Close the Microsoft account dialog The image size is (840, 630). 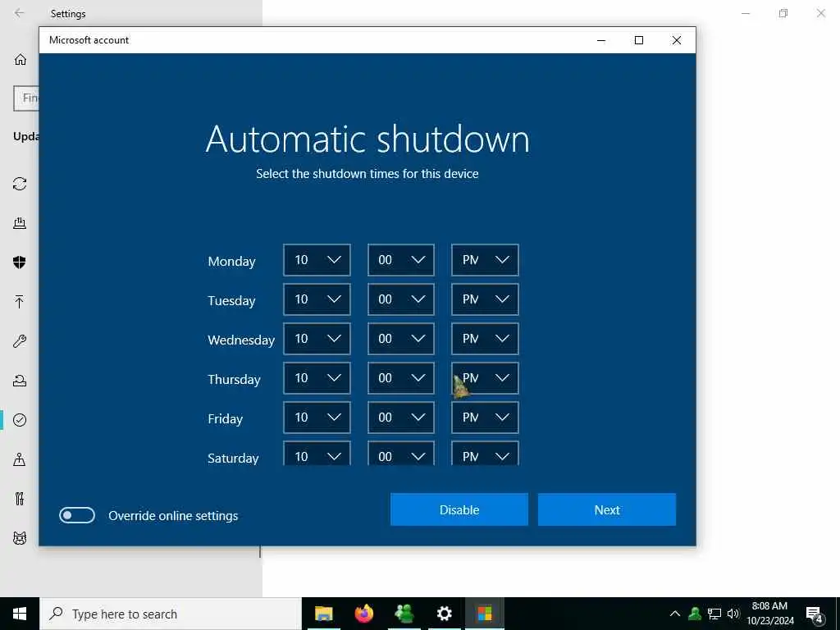click(x=677, y=40)
